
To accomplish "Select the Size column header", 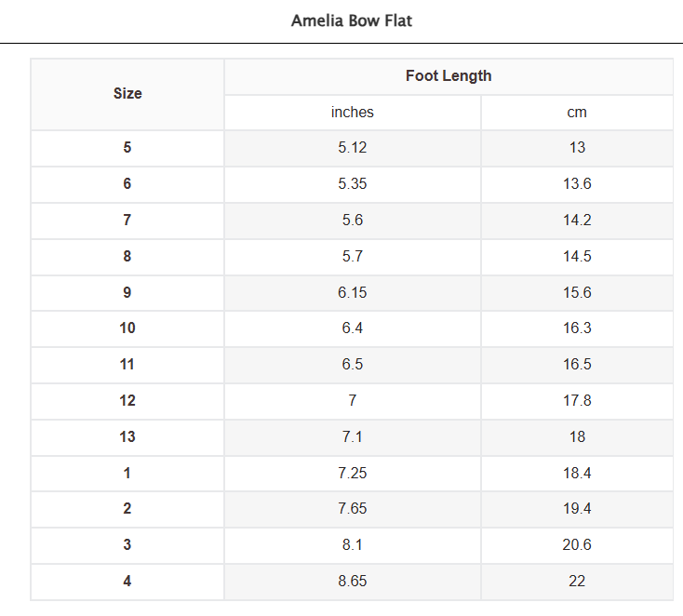I will click(x=127, y=94).
